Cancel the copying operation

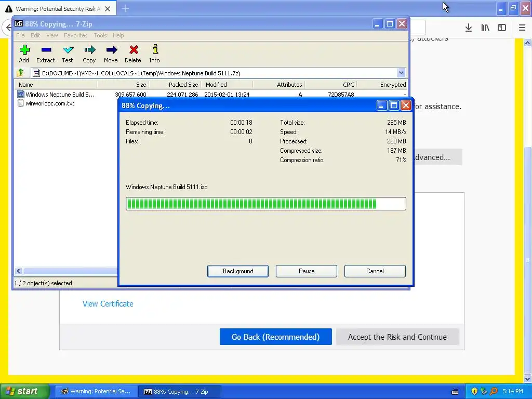pos(375,271)
